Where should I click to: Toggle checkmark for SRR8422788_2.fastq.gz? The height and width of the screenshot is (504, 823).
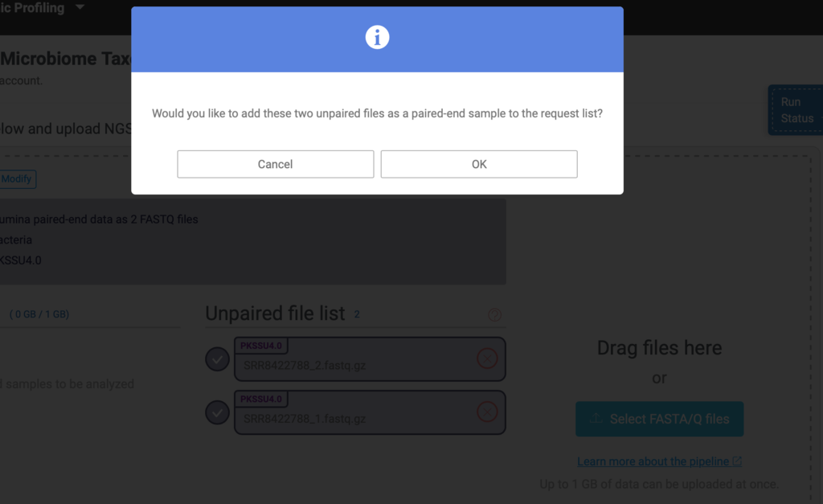click(x=217, y=359)
